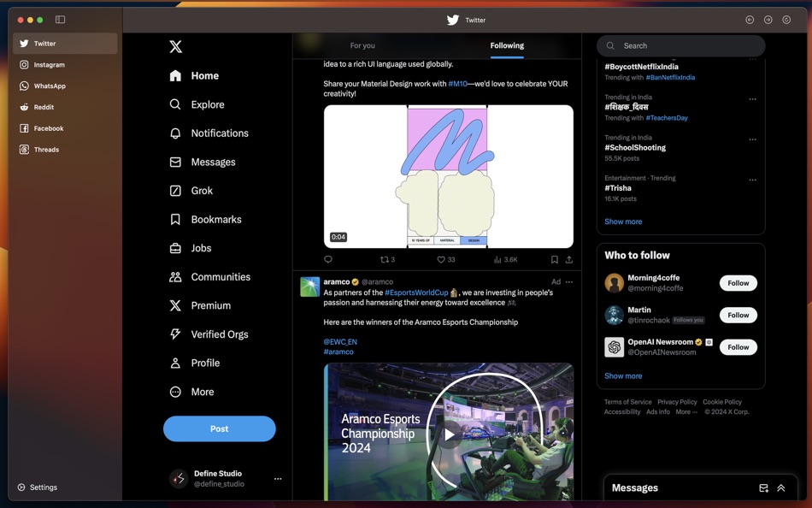The image size is (812, 508).
Task: Expand the More navigation menu
Action: (191, 393)
